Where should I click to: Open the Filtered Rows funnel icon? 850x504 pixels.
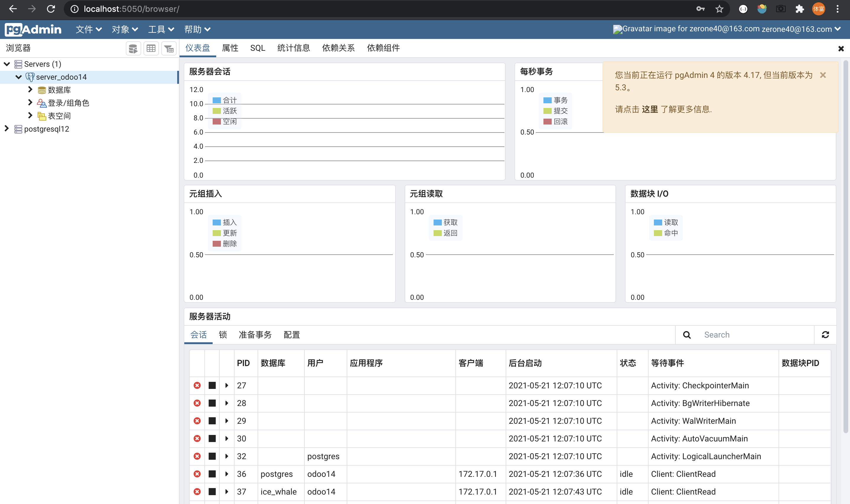tap(169, 48)
